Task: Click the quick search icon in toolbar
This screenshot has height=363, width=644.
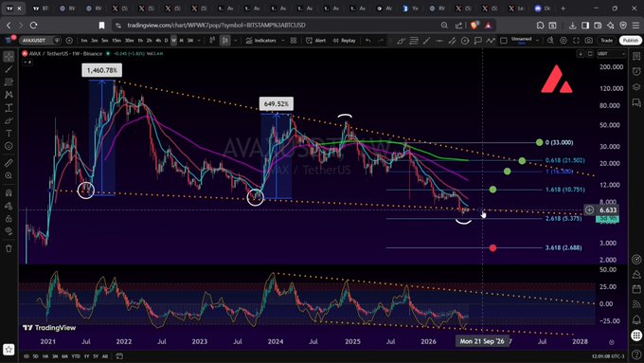Action: (550, 41)
